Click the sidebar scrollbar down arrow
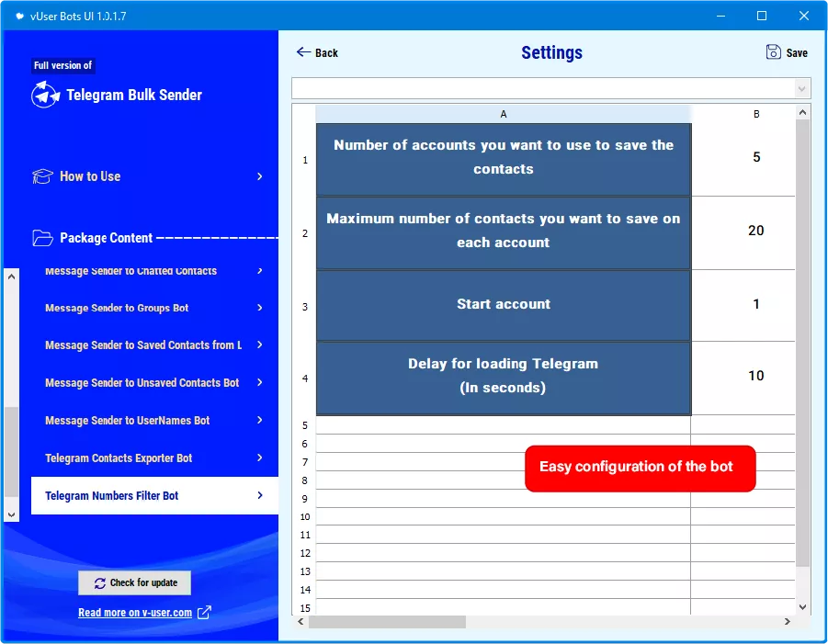This screenshot has height=644, width=828. pos(12,514)
